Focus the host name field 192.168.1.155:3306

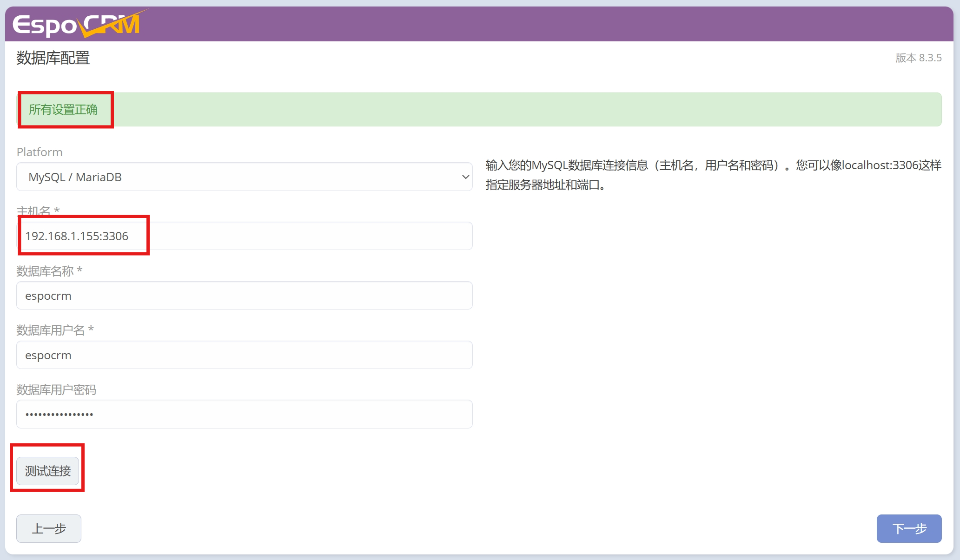pyautogui.click(x=244, y=236)
